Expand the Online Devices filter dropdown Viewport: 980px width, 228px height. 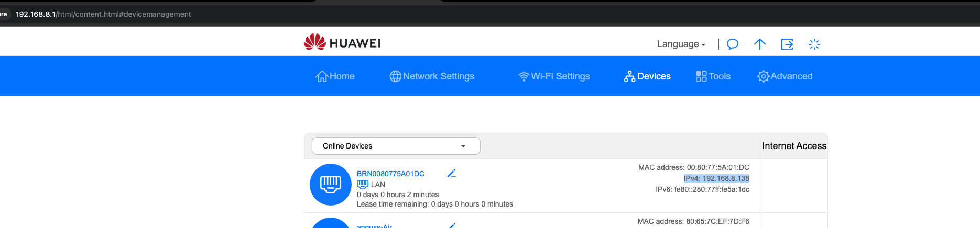coord(396,146)
